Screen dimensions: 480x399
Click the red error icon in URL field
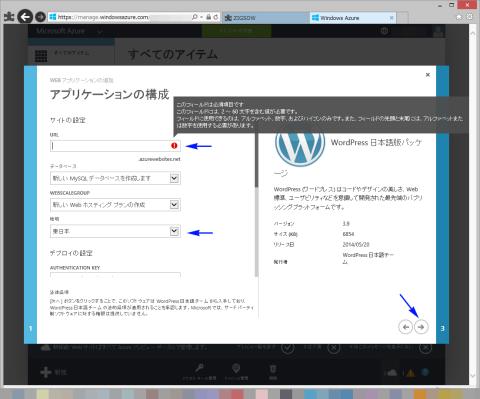(174, 146)
